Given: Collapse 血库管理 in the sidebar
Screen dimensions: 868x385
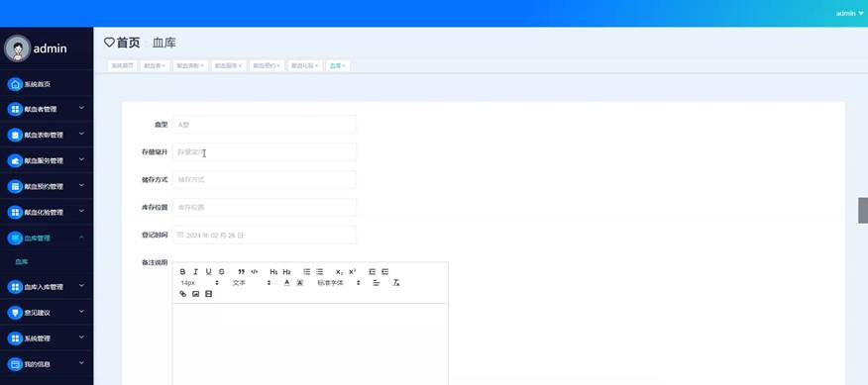Looking at the screenshot, I should (x=47, y=238).
